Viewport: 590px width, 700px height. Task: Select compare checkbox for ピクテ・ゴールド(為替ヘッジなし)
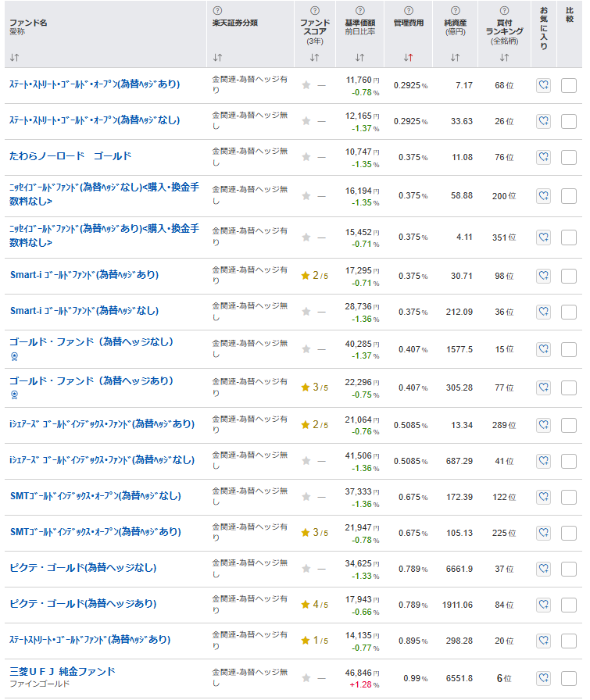(x=569, y=569)
